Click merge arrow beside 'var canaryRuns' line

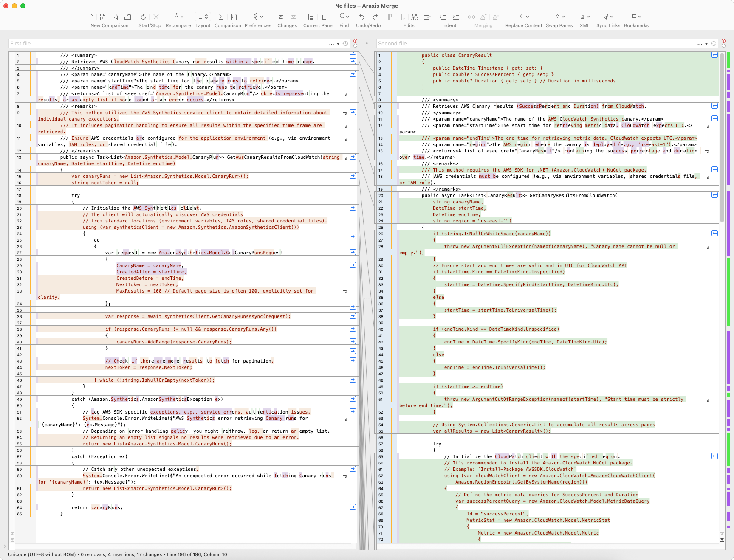pos(353,176)
